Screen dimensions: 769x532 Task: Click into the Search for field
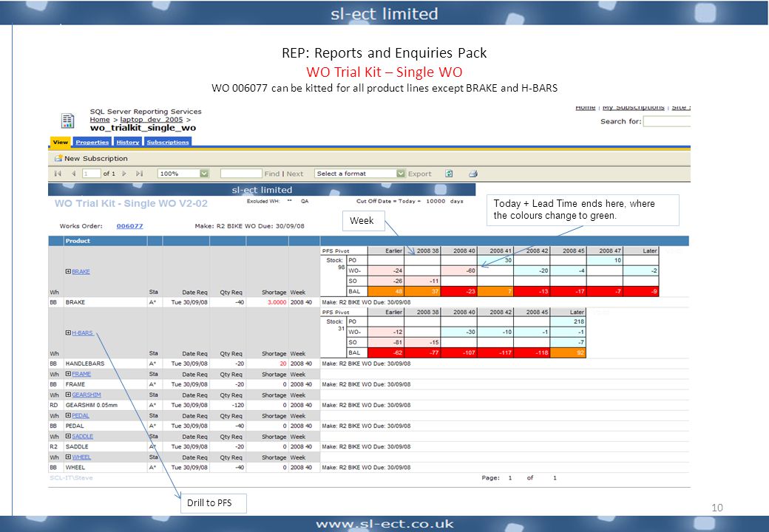pos(667,121)
